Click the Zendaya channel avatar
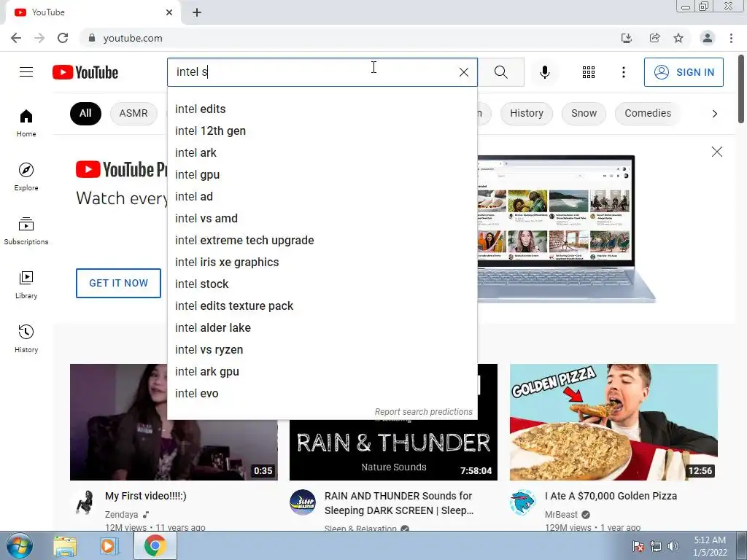 (x=84, y=502)
